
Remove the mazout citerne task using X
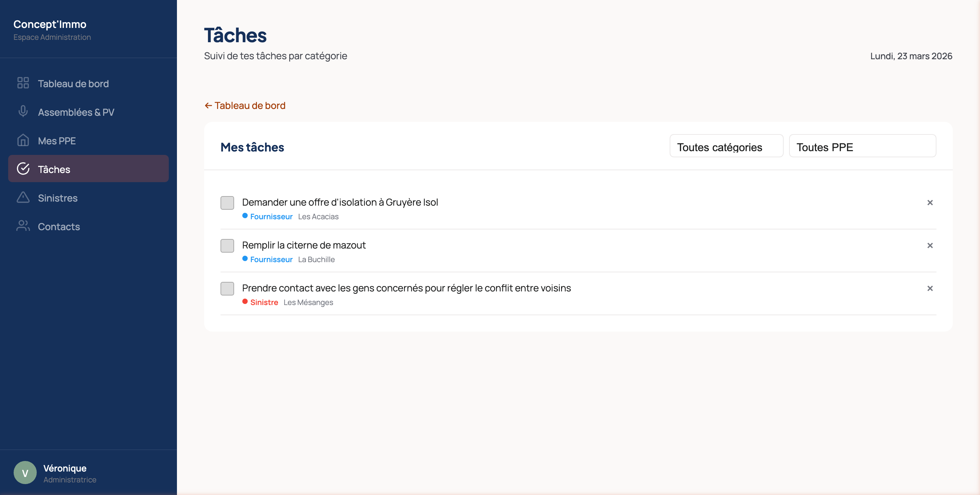click(x=930, y=246)
